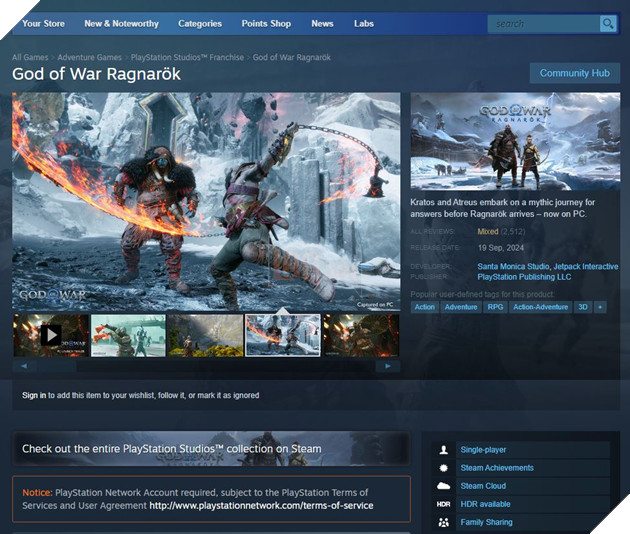This screenshot has height=534, width=630.
Task: Click the Steam Achievements icon
Action: point(443,468)
